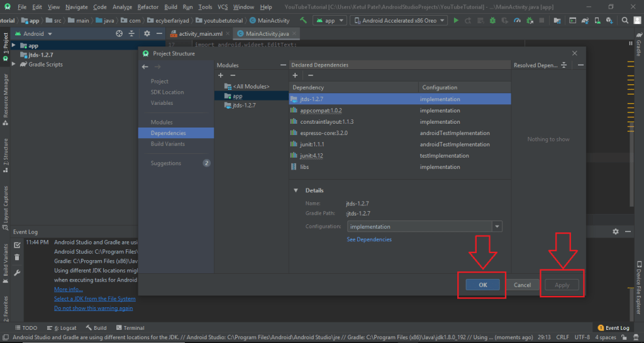
Task: Open the Configuration implementation dropdown
Action: [x=497, y=227]
